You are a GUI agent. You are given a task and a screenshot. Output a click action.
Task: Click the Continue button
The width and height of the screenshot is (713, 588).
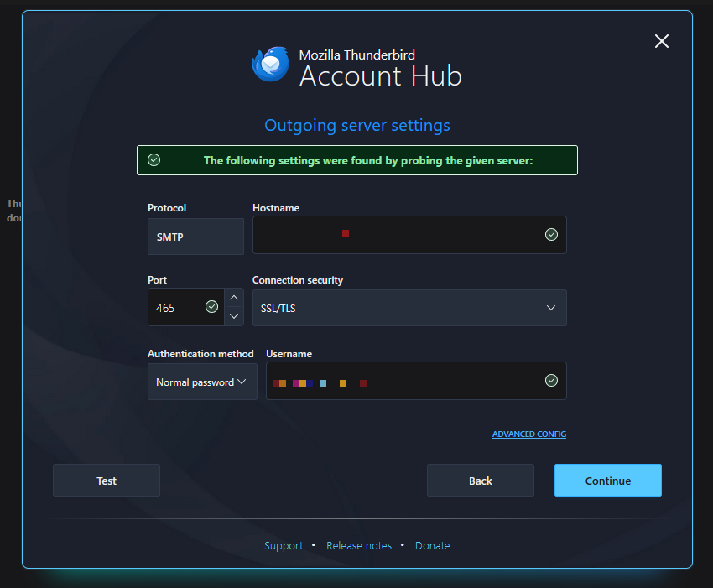click(x=608, y=481)
